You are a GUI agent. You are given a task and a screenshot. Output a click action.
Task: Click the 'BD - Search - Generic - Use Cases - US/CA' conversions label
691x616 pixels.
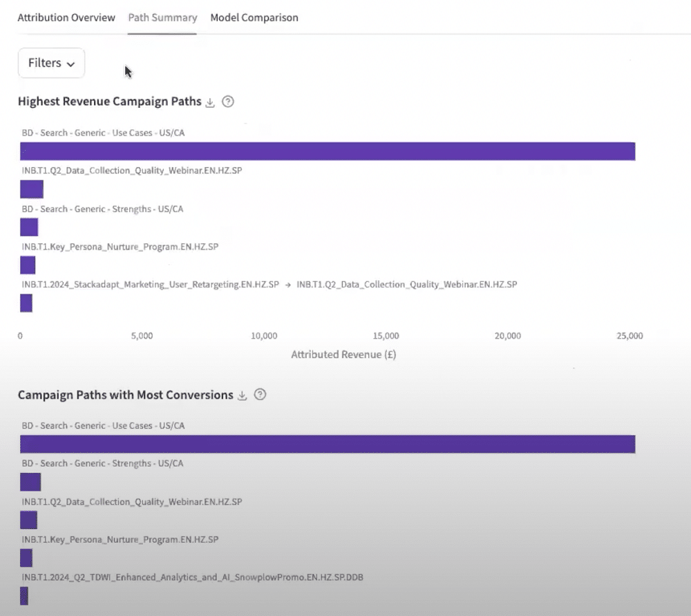coord(103,426)
